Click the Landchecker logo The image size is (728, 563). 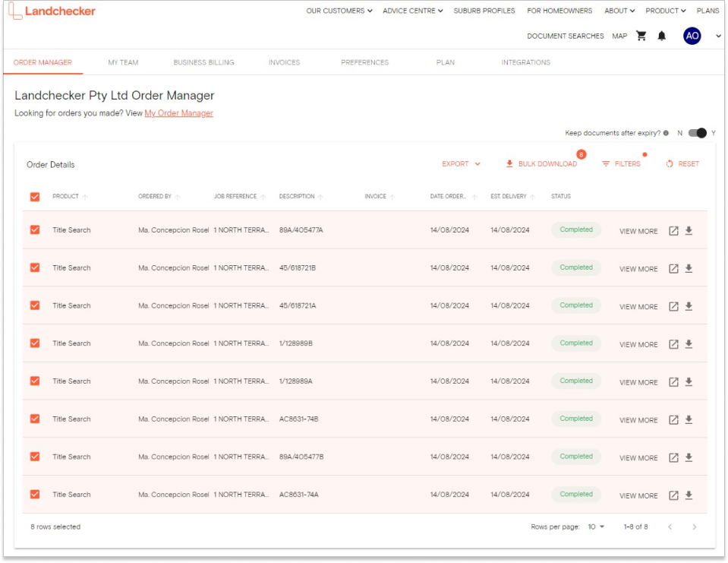coord(52,11)
